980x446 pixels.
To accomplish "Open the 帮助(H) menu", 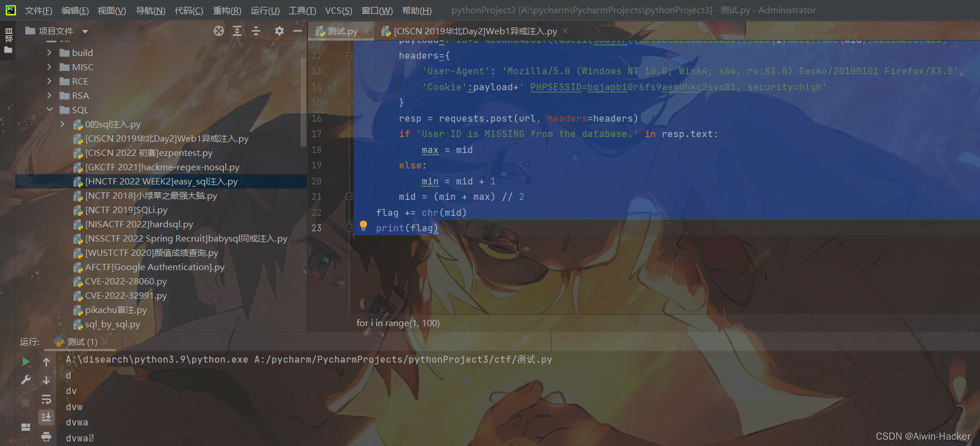I will 417,10.
